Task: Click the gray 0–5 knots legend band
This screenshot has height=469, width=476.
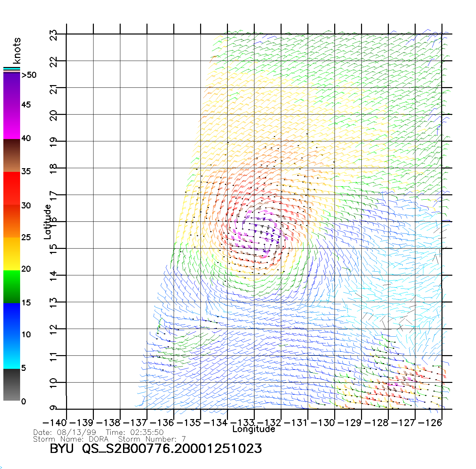Action: point(12,385)
